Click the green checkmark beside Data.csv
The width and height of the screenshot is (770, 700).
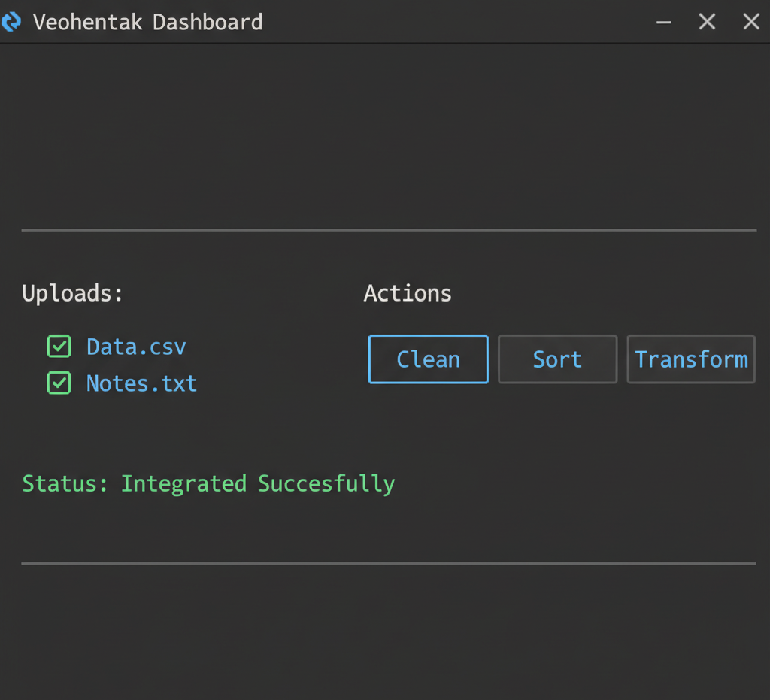(x=59, y=347)
